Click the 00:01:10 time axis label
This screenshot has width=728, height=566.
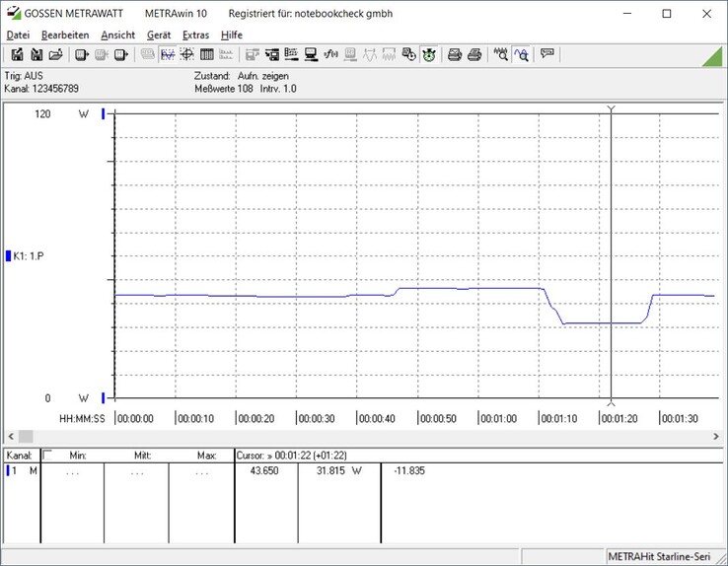[x=559, y=418]
